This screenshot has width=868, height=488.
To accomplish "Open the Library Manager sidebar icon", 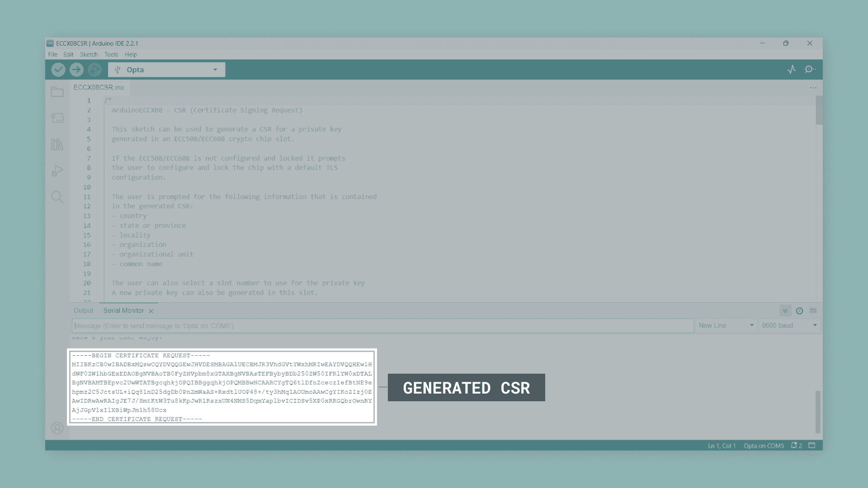I will [x=57, y=144].
